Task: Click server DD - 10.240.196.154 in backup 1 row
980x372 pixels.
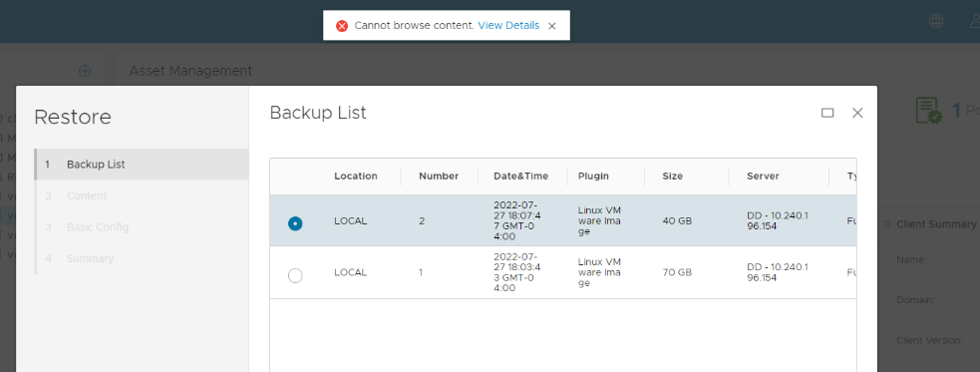Action: click(778, 272)
